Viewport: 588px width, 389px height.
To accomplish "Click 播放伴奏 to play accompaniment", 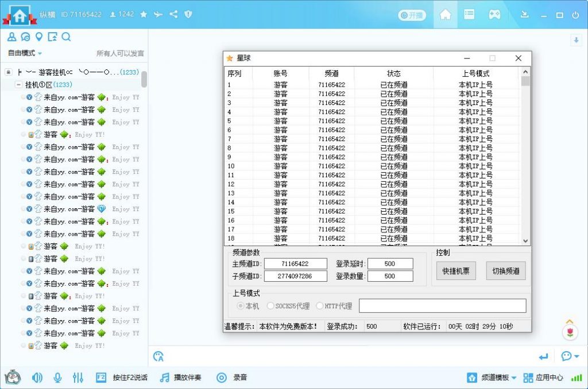I will pos(181,378).
